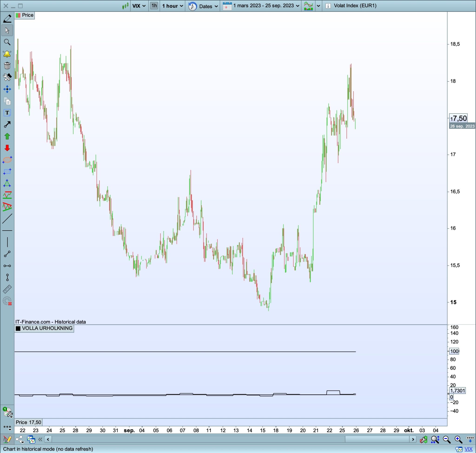Click the VOLLA URHOLKNING indicator label
The image size is (476, 453).
point(47,328)
